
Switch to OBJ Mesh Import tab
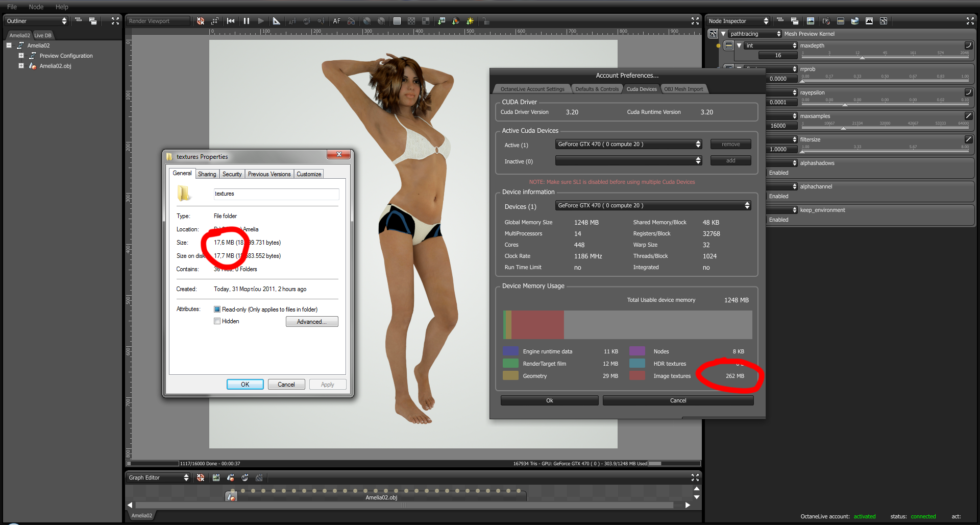pyautogui.click(x=683, y=89)
